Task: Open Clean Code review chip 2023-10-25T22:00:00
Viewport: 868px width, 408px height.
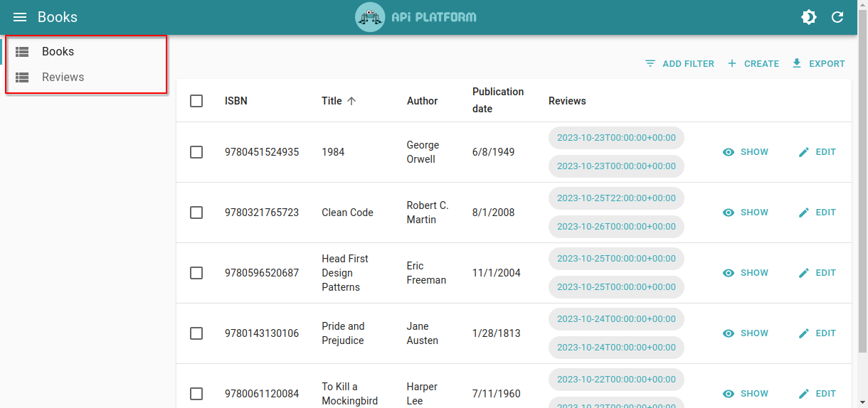Action: pos(616,198)
